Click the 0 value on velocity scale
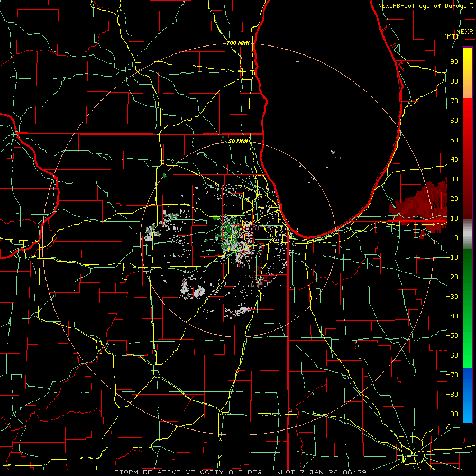This screenshot has width=476, height=476. 456,238
